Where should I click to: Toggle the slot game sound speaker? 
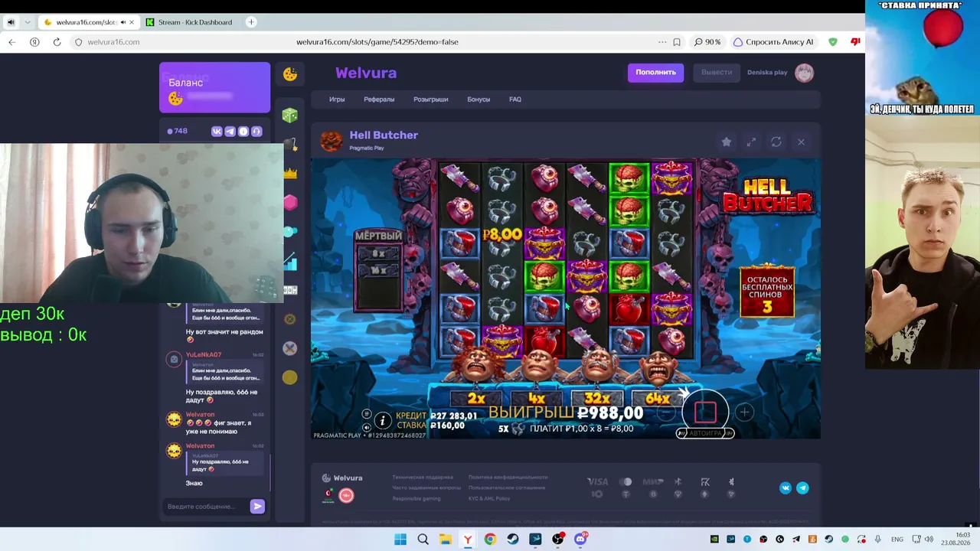(366, 427)
